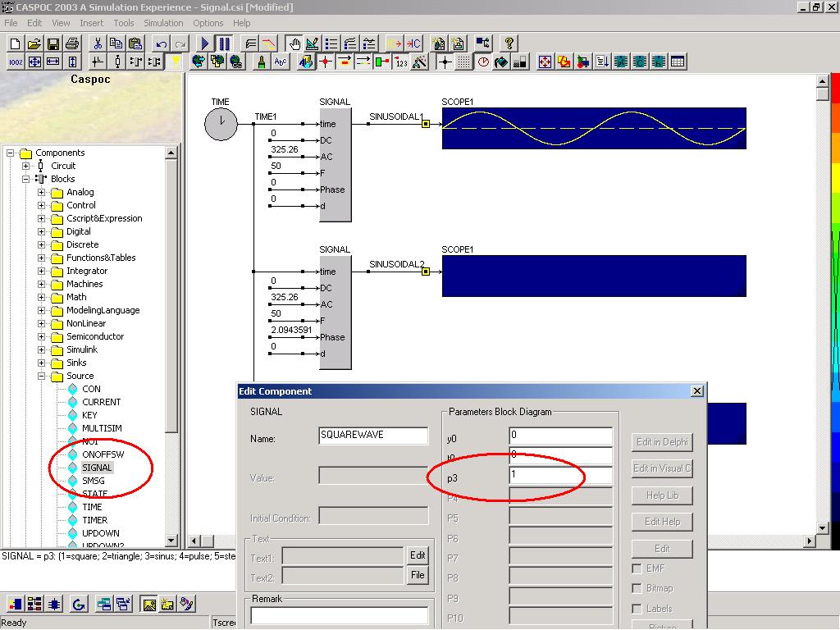Image resolution: width=840 pixels, height=630 pixels.
Task: Check the Labels checkbox
Action: (x=637, y=609)
